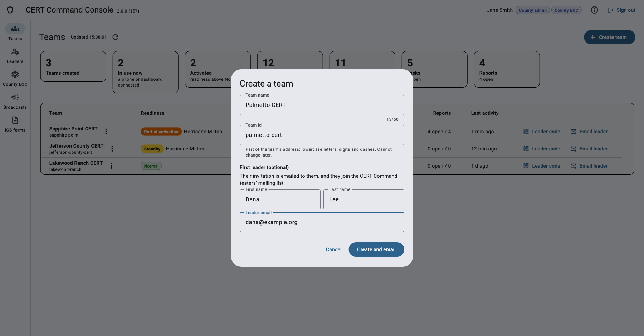Viewport: 644px width, 336px height.
Task: Click the Lakewood Ranch CERT team name
Action: tap(76, 163)
